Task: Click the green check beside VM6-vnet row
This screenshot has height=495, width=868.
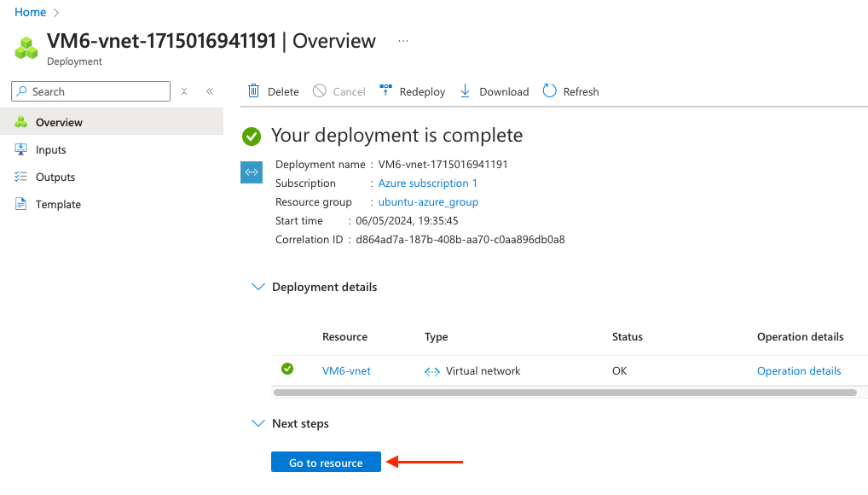Action: (x=287, y=369)
